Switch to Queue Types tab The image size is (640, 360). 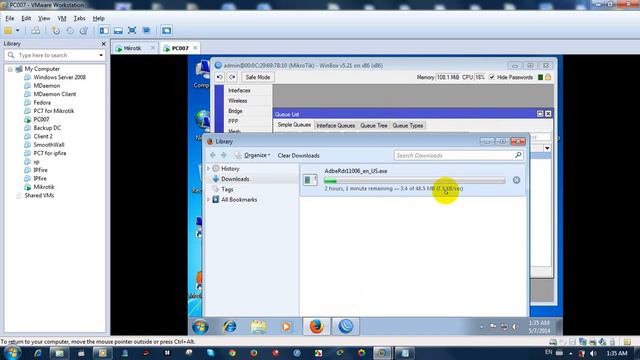(408, 125)
